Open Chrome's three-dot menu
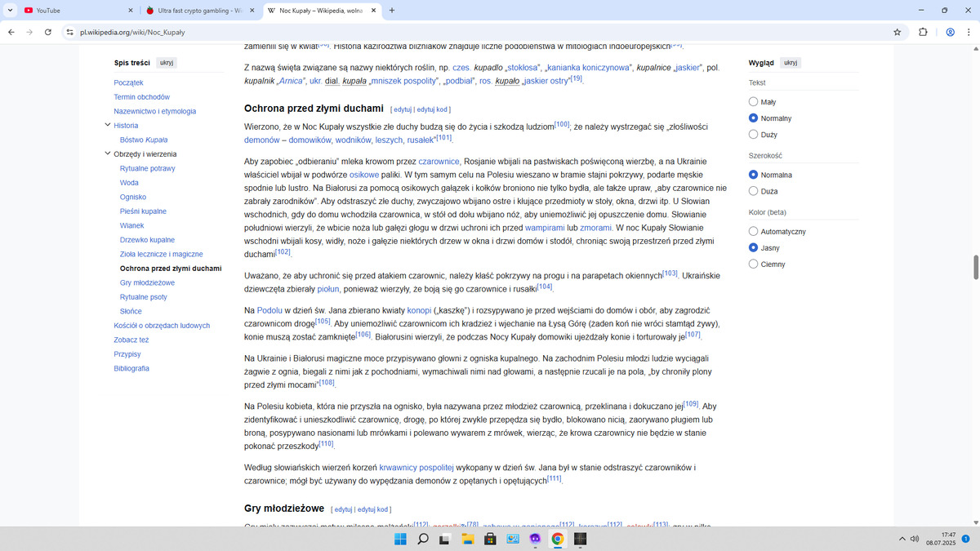This screenshot has height=551, width=980. (x=969, y=32)
